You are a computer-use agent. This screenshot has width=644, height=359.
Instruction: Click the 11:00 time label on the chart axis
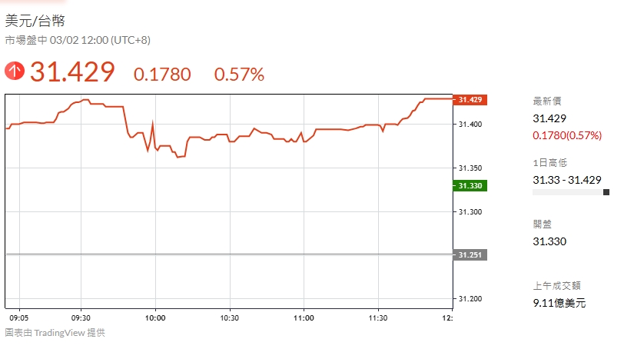coord(304,317)
